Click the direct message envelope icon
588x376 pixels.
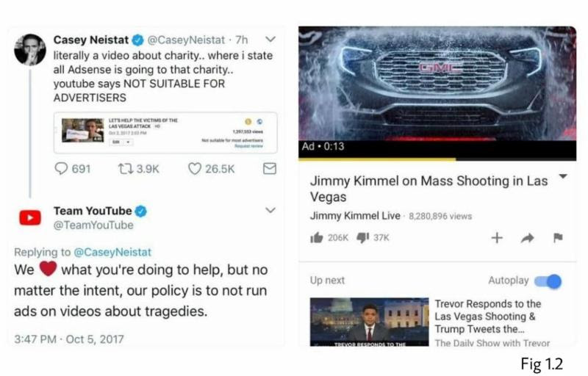tap(270, 168)
